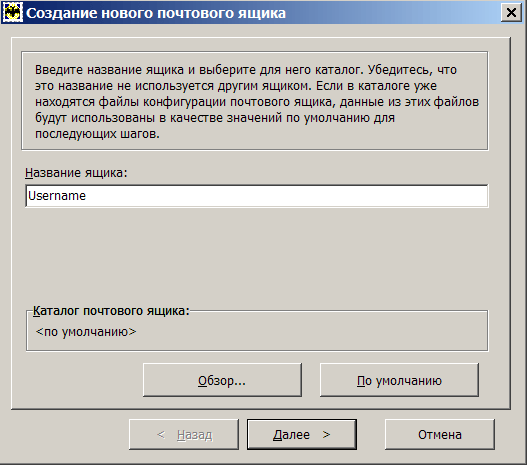Viewport: 527px width, 465px height.
Task: Go to next step with 'Далее' button
Action: pyautogui.click(x=302, y=434)
